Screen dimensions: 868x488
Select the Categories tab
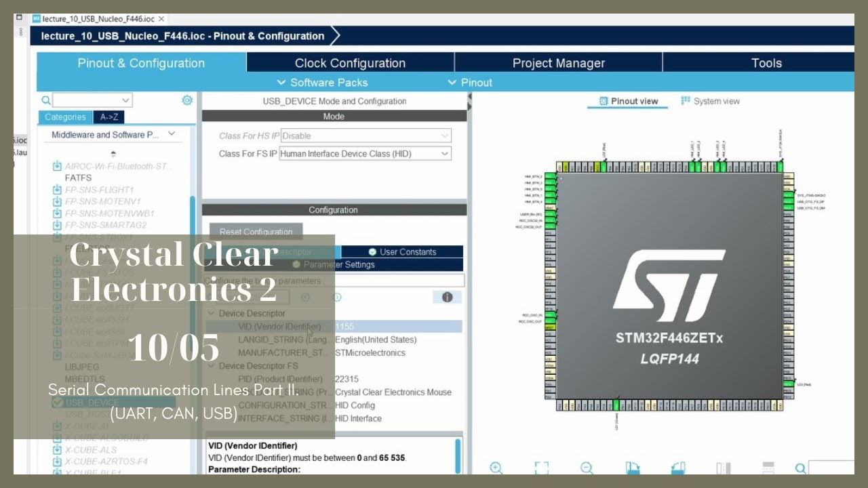[x=65, y=117]
